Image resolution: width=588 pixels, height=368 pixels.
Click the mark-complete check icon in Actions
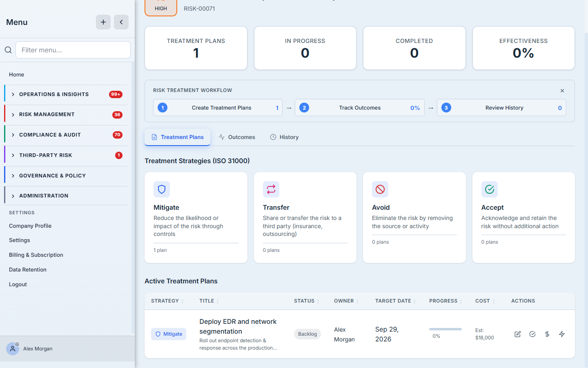pos(532,334)
